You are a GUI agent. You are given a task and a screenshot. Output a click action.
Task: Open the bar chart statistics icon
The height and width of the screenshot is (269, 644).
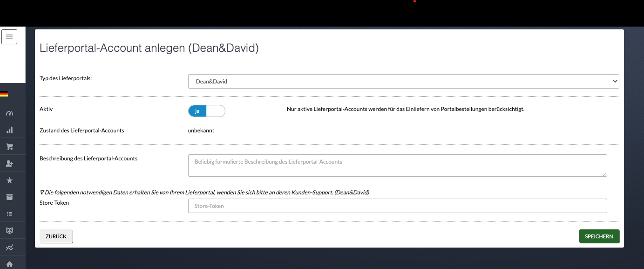pos(9,130)
